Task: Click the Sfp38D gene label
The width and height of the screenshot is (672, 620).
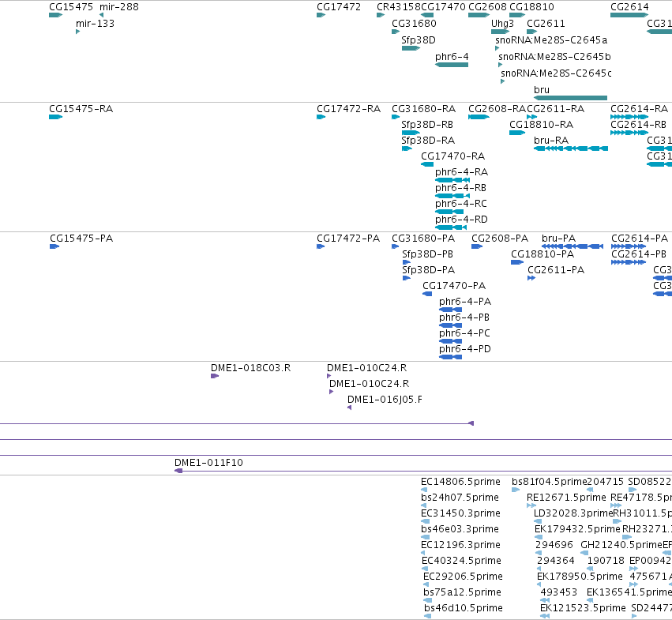Action: click(x=419, y=40)
